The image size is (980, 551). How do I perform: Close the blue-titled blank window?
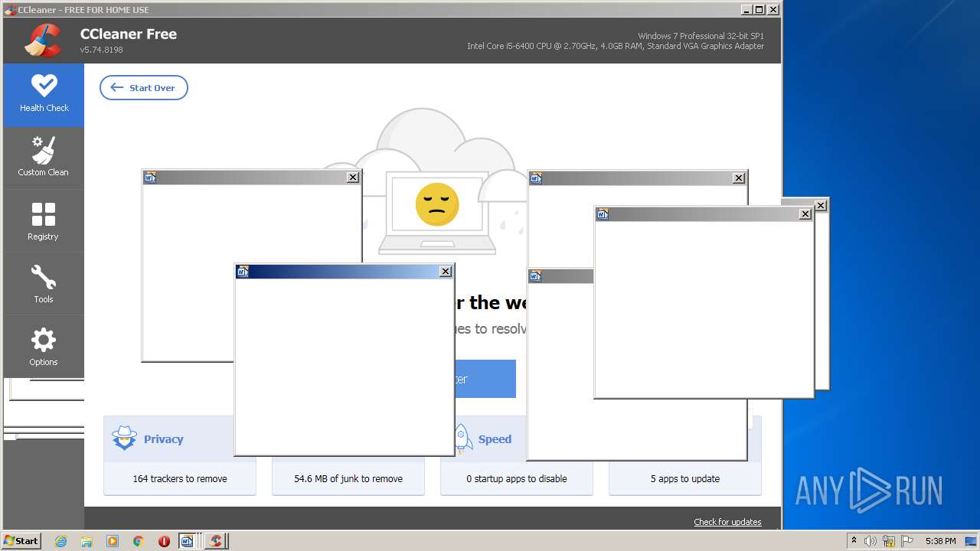point(446,272)
